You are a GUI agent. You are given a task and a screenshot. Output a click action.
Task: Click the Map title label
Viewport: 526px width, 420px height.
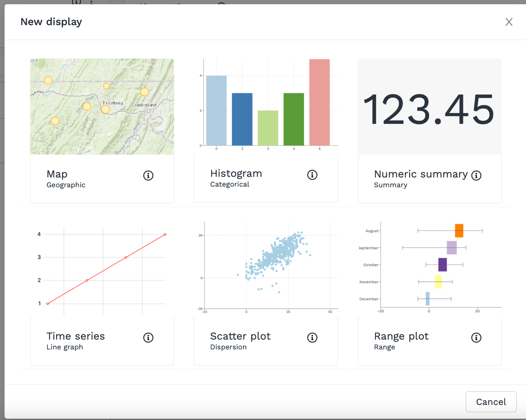[57, 174]
